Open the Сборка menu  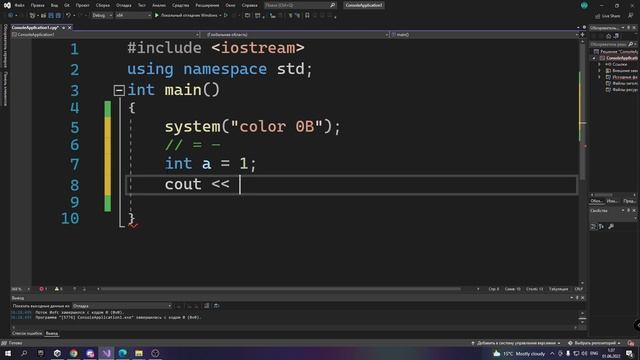pyautogui.click(x=102, y=5)
